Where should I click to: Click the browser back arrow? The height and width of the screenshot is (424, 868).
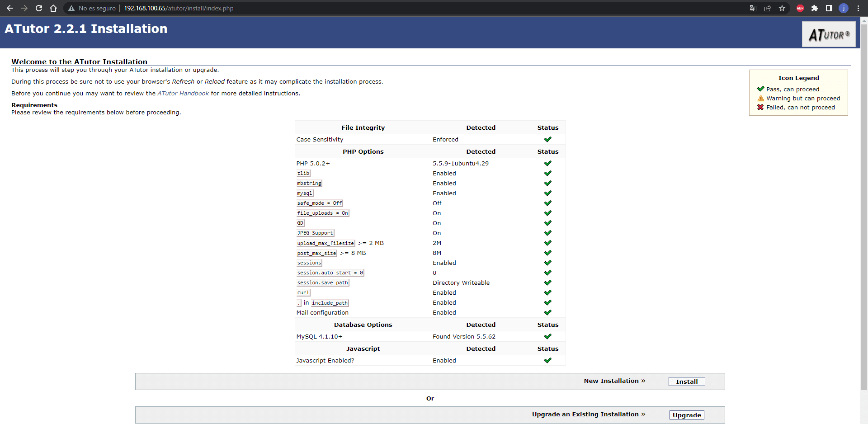pos(10,8)
